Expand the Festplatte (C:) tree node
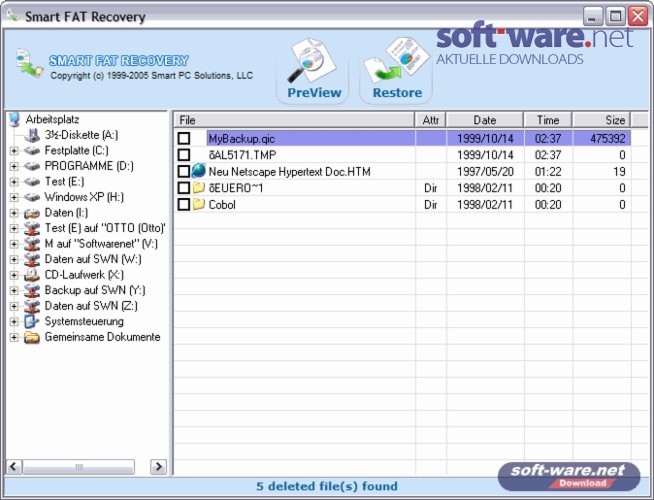The image size is (654, 500). 14,151
